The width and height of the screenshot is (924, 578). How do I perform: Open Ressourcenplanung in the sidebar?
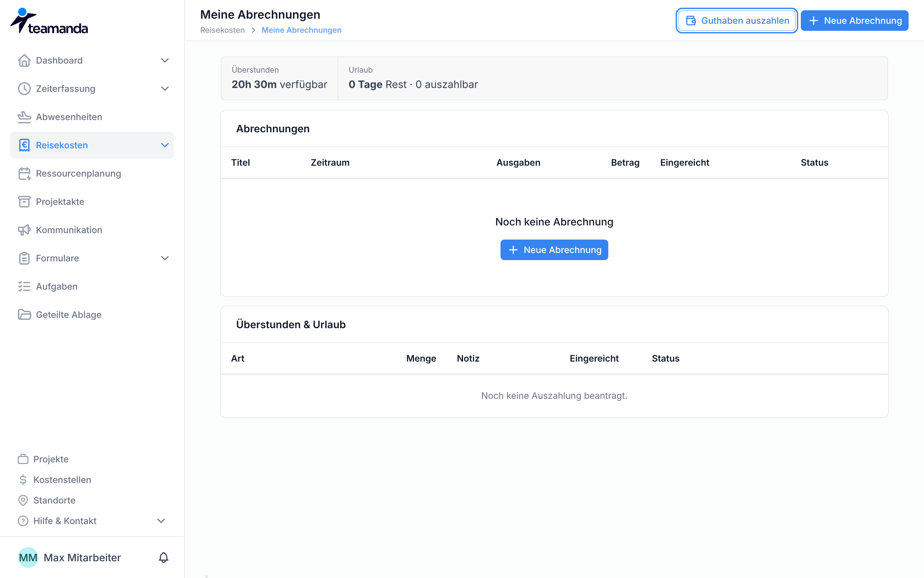pos(92,173)
